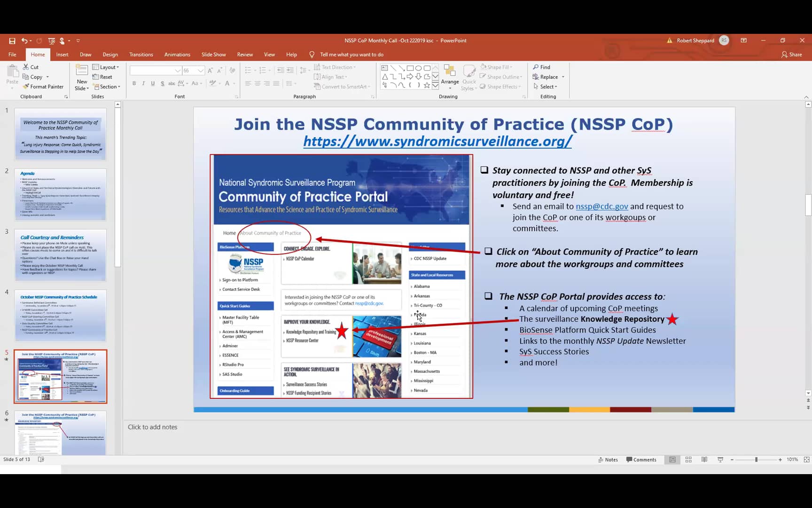Click Find in Editing group
This screenshot has height=508, width=812.
pos(541,67)
